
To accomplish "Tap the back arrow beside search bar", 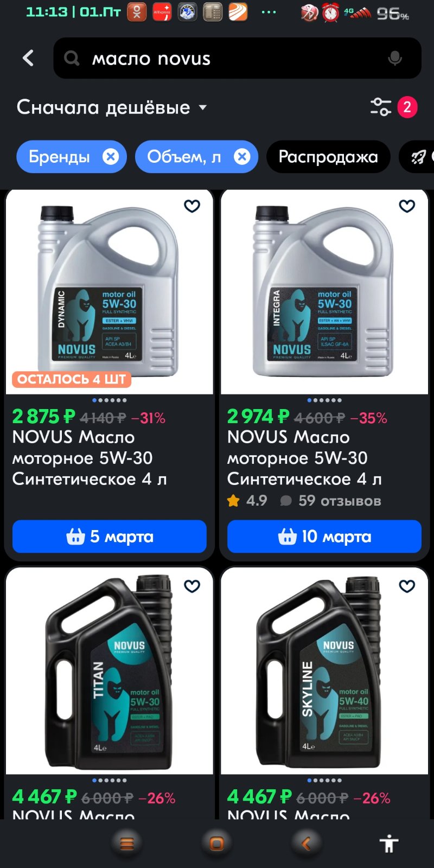I will 28,58.
